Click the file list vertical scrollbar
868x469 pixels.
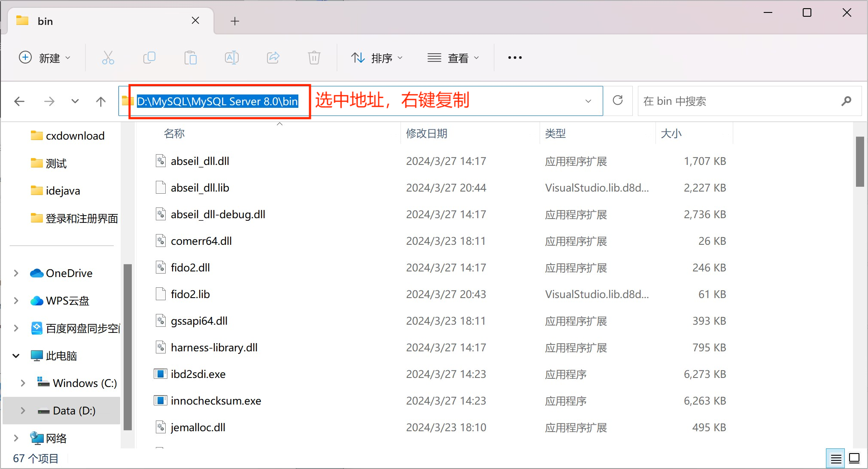click(859, 161)
